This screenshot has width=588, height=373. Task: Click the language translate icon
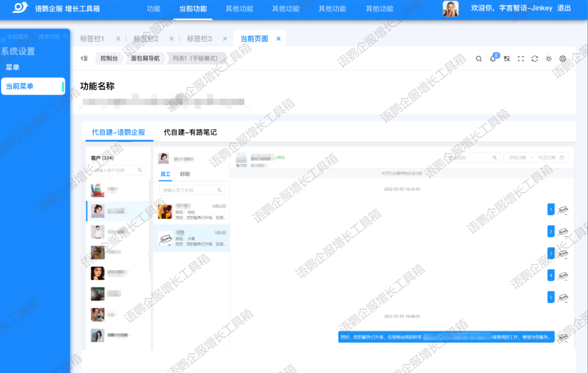coord(506,59)
